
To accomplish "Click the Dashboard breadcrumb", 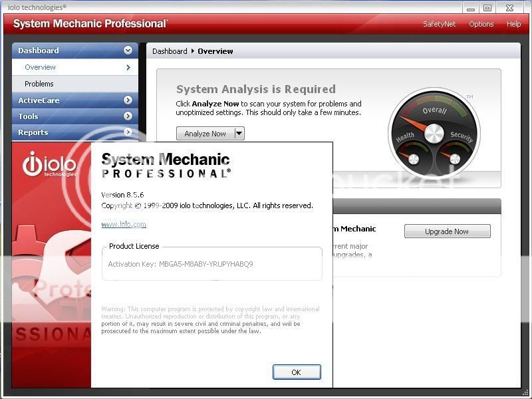I will [x=170, y=51].
